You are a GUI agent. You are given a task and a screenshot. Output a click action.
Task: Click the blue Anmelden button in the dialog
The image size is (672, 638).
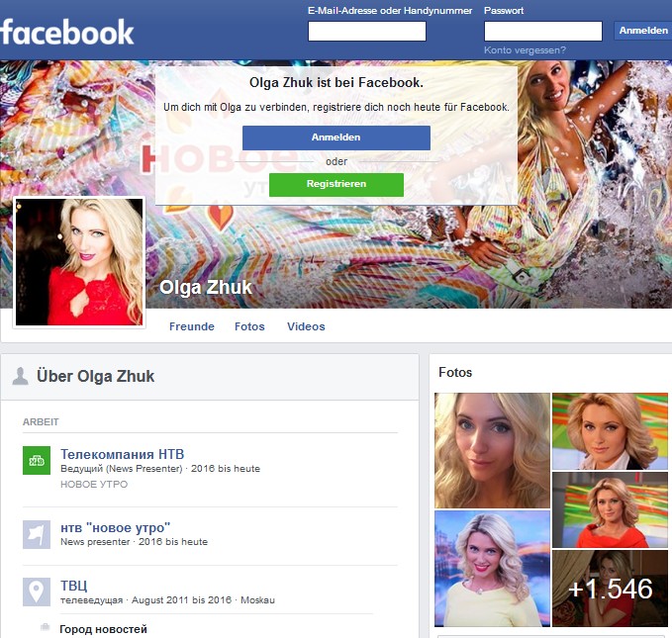click(336, 137)
